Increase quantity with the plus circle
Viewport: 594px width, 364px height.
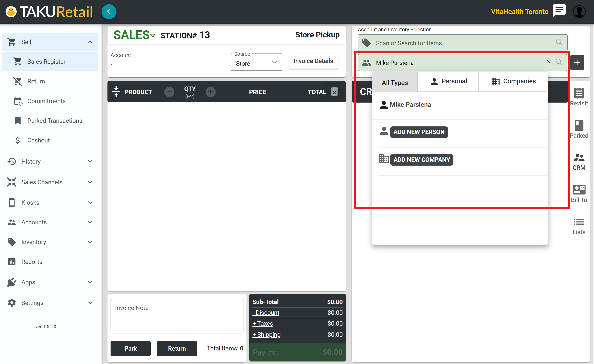[210, 92]
